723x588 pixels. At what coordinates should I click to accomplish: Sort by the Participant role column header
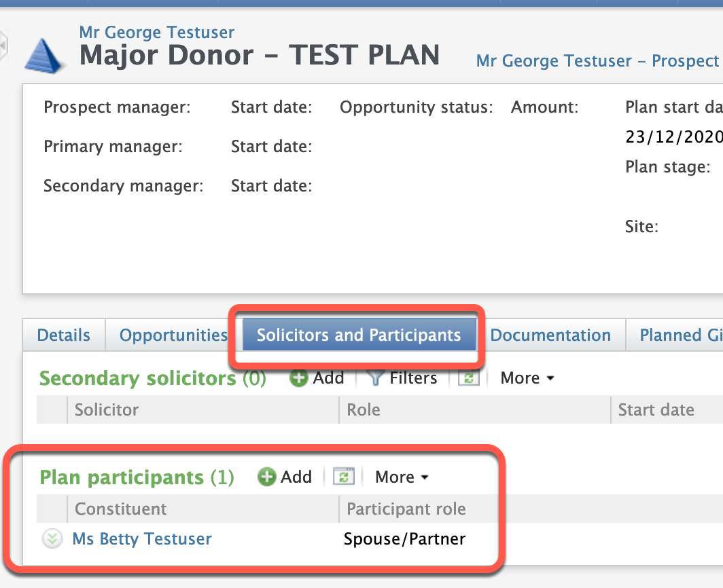(x=406, y=509)
